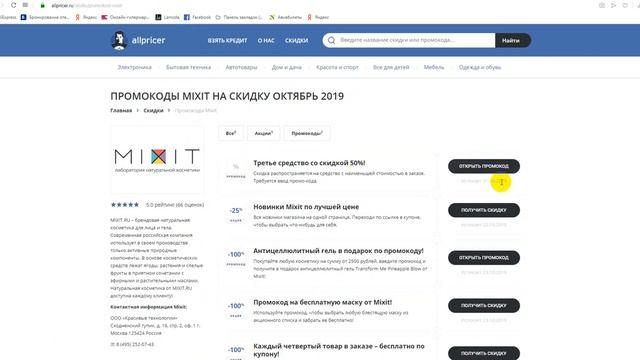Open the Одежда и обувь category
This screenshot has width=640, height=360.
pyautogui.click(x=480, y=67)
